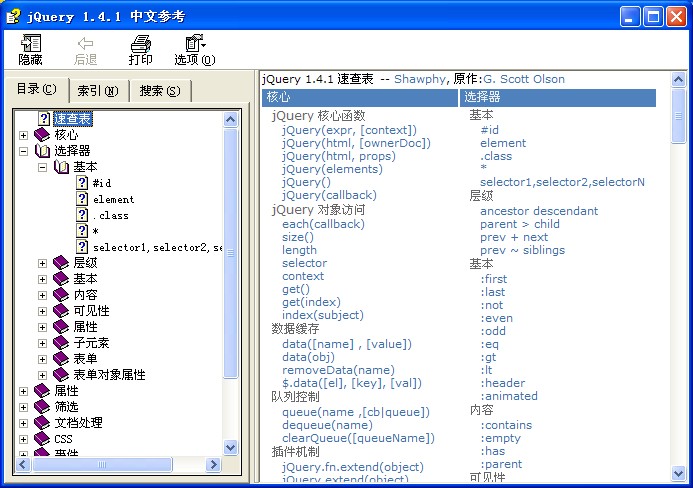Open the :animated selector link

point(509,396)
